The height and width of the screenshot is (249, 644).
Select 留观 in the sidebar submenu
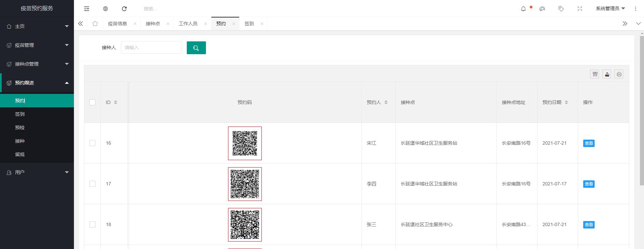(x=37, y=154)
